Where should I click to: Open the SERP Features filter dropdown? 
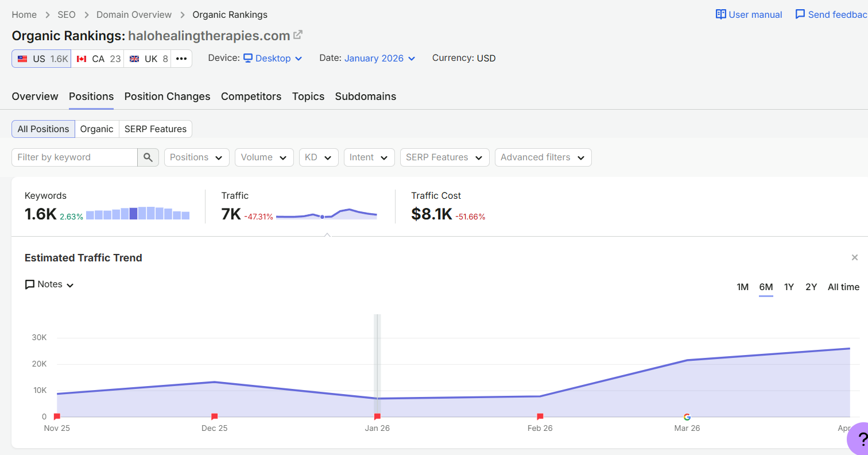point(444,157)
